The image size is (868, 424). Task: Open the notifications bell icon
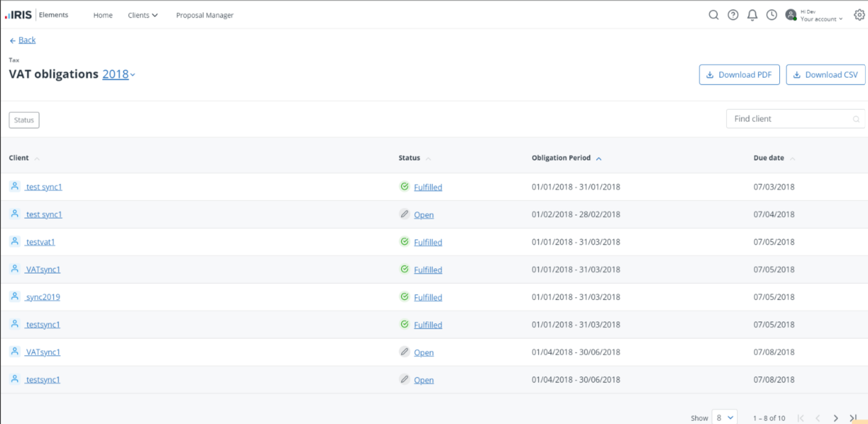[752, 15]
